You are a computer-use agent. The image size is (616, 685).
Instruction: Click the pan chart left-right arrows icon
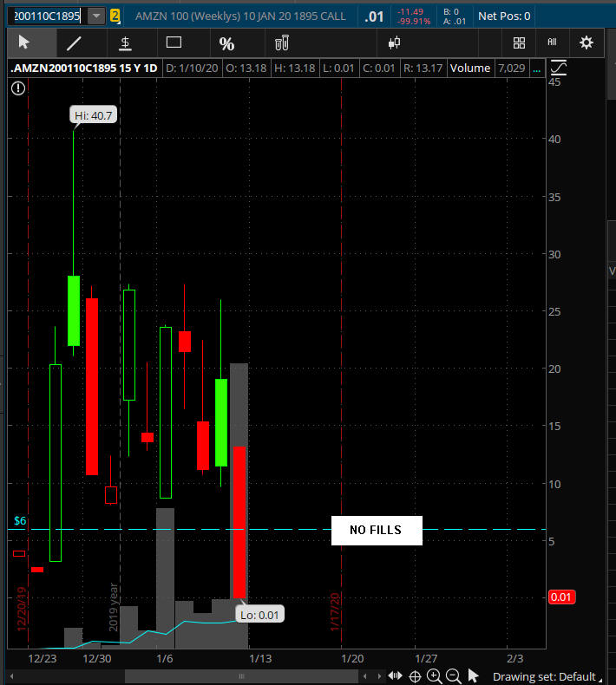pos(396,675)
